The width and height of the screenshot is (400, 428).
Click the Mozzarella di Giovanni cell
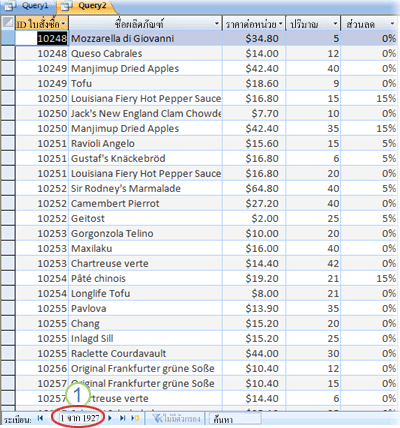[145, 38]
